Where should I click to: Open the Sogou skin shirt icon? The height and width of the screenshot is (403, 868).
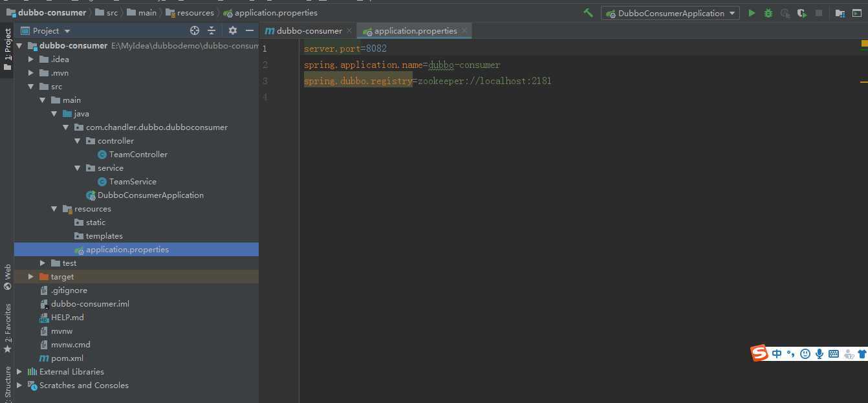862,354
